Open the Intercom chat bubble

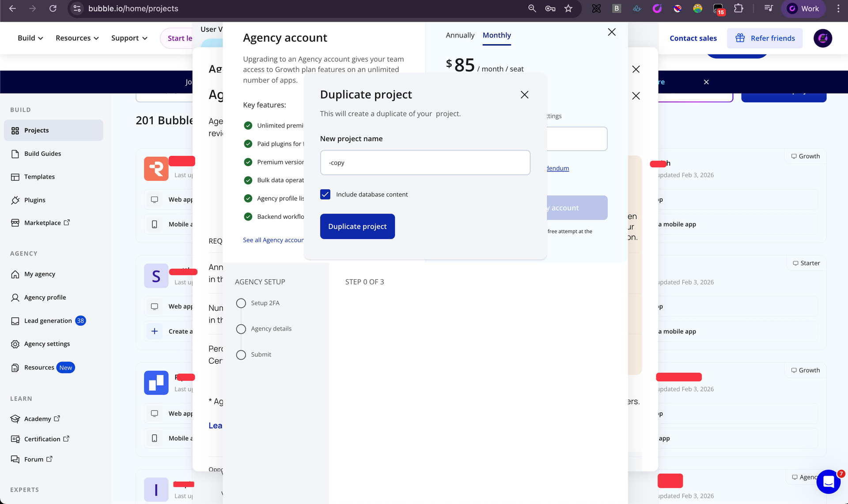828,481
